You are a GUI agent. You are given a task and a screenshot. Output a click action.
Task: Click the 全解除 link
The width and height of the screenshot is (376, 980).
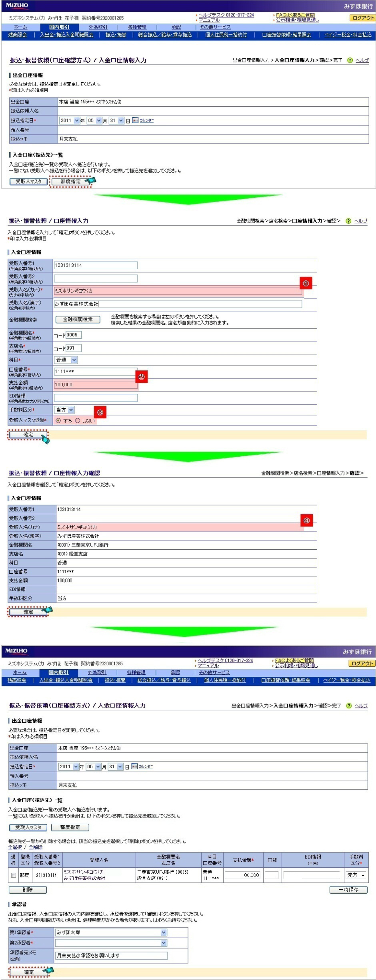pos(36,847)
